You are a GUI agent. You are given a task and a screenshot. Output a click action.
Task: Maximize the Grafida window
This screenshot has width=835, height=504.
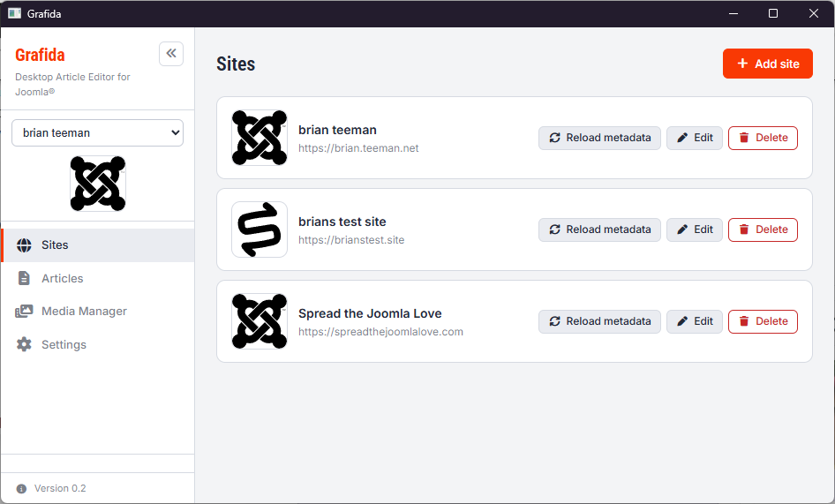point(773,13)
